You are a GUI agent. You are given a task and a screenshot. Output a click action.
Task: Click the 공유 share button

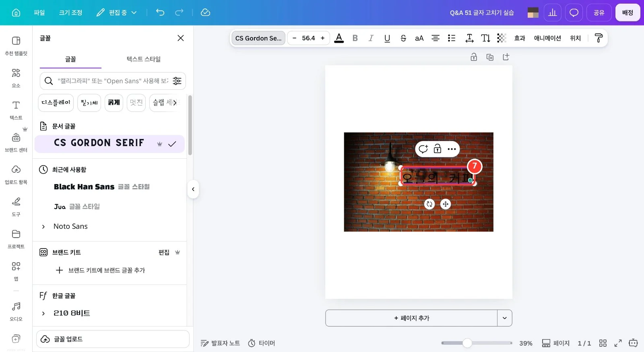[599, 12]
